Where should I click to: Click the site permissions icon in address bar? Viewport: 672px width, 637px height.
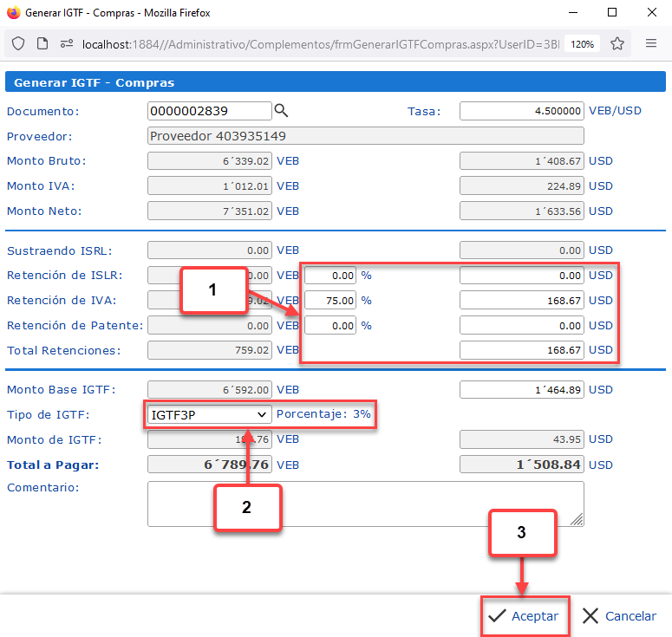[x=66, y=43]
